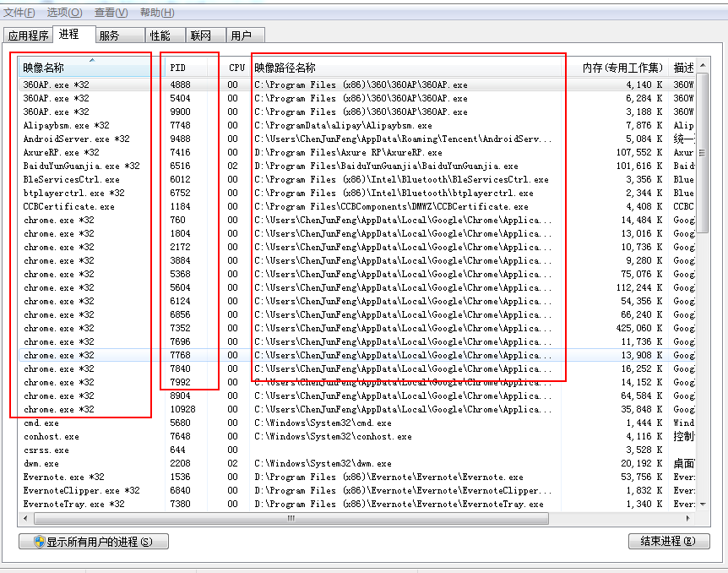The image size is (728, 573).
Task: Open the 选项(O) menu
Action: coord(64,13)
